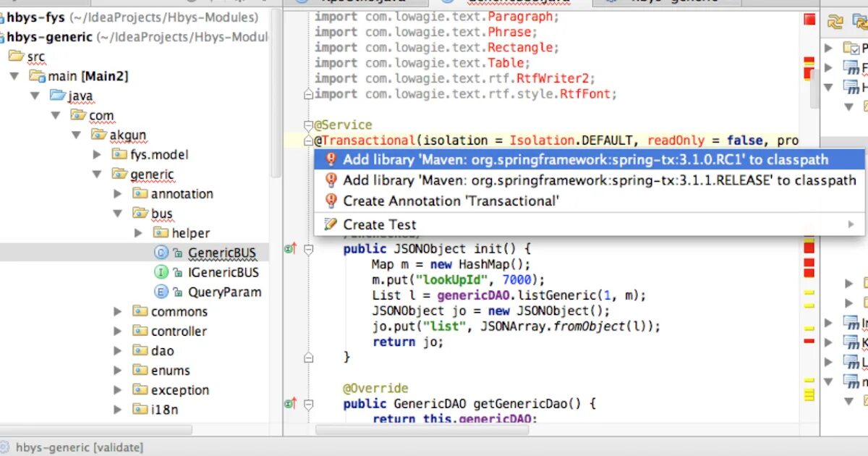Collapse the java folder node
The width and height of the screenshot is (868, 456).
(35, 96)
